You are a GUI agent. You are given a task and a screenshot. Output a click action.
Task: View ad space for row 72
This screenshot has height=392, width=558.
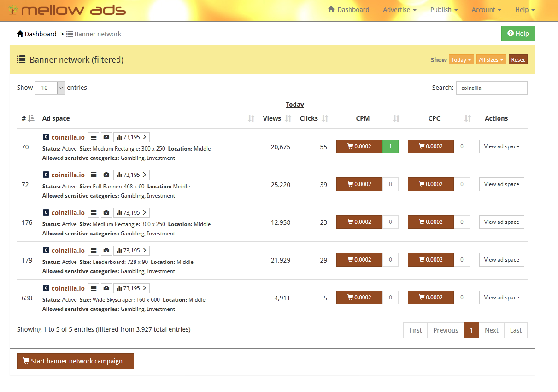click(502, 184)
